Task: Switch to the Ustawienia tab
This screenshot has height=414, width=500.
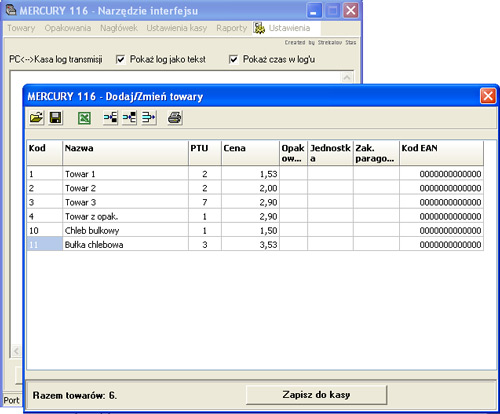Action: [x=289, y=28]
